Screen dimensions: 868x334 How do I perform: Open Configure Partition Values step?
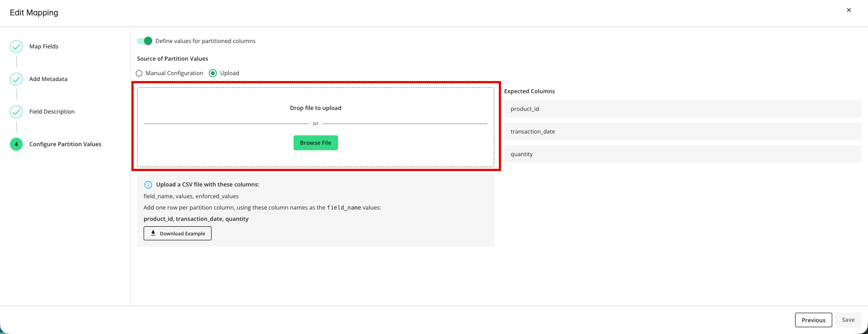pyautogui.click(x=65, y=144)
